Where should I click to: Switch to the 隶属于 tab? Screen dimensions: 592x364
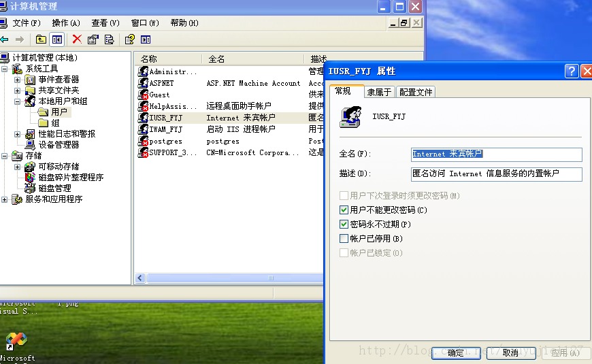pos(379,92)
